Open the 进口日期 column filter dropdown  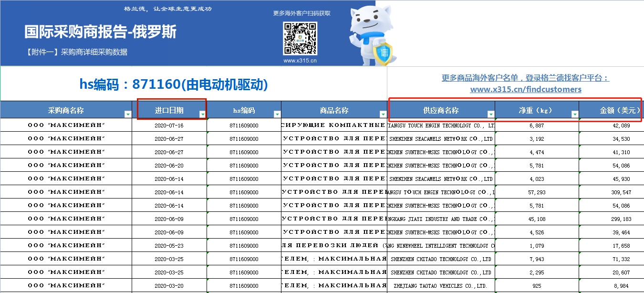coord(203,115)
